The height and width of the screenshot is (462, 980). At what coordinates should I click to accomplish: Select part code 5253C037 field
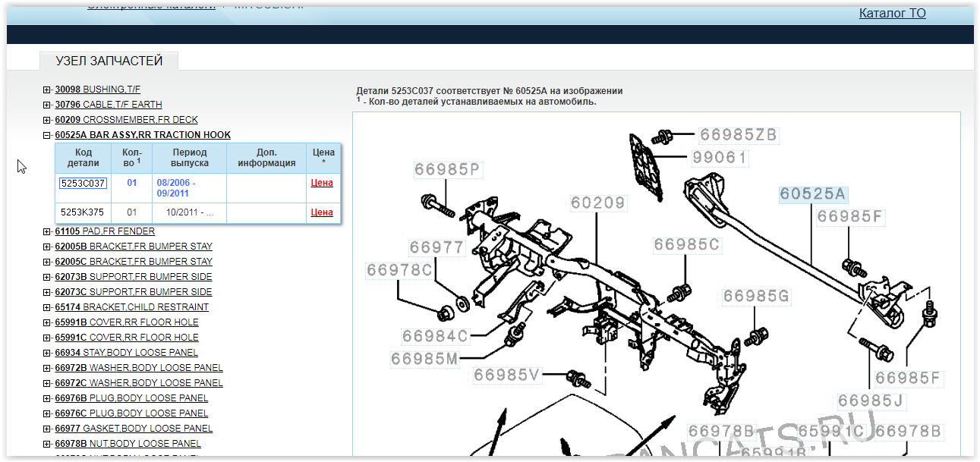point(84,183)
